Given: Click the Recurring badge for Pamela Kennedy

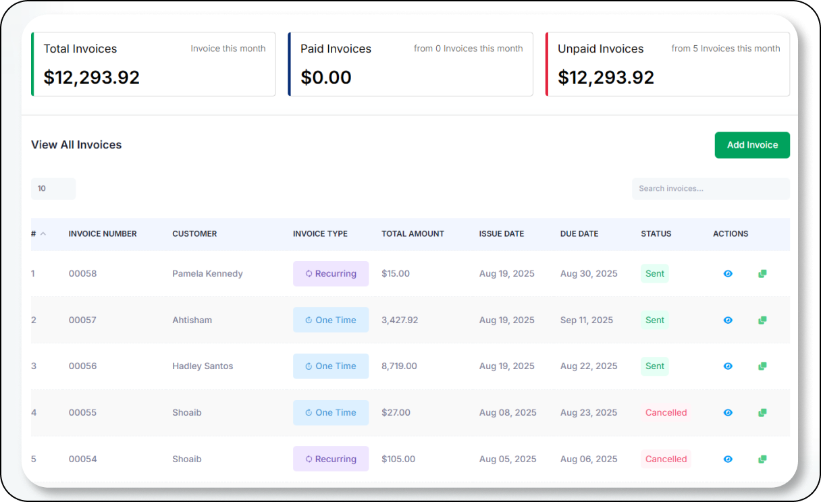Looking at the screenshot, I should (x=331, y=274).
